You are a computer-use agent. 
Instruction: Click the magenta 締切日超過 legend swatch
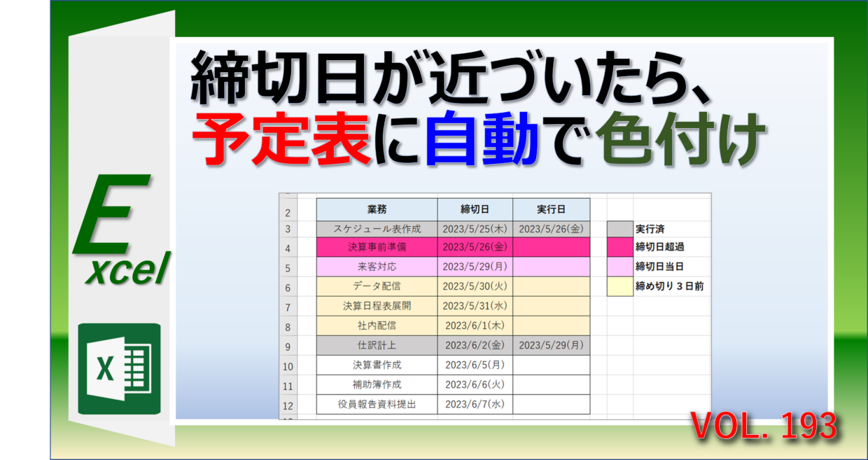click(x=619, y=247)
